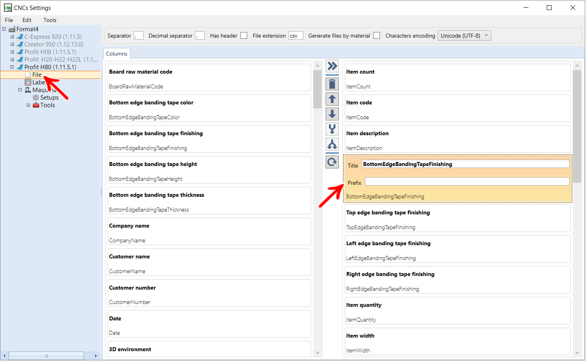Expand the C-Express 920 node
Viewport: 588px width, 364px height.
tap(12, 37)
